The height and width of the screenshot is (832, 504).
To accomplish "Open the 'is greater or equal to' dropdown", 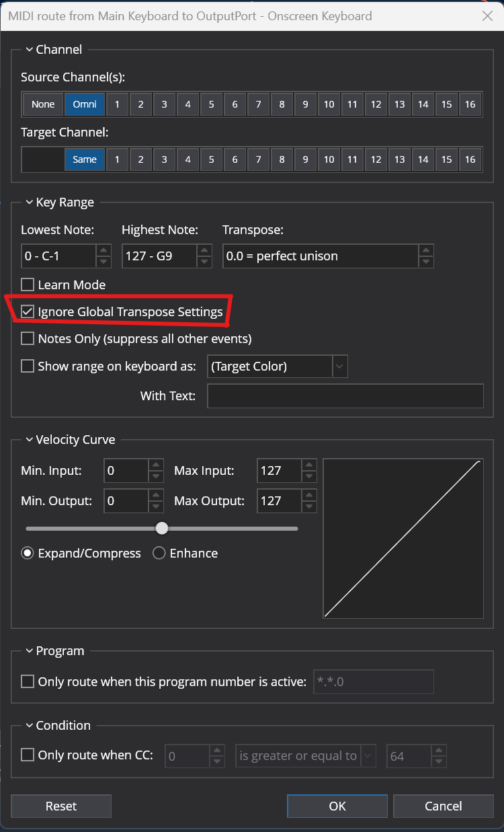I will point(367,756).
